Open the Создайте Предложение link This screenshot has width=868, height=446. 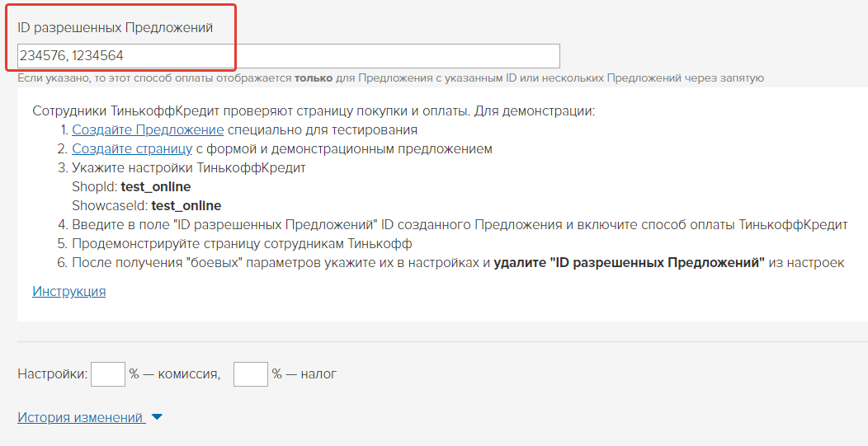[148, 130]
